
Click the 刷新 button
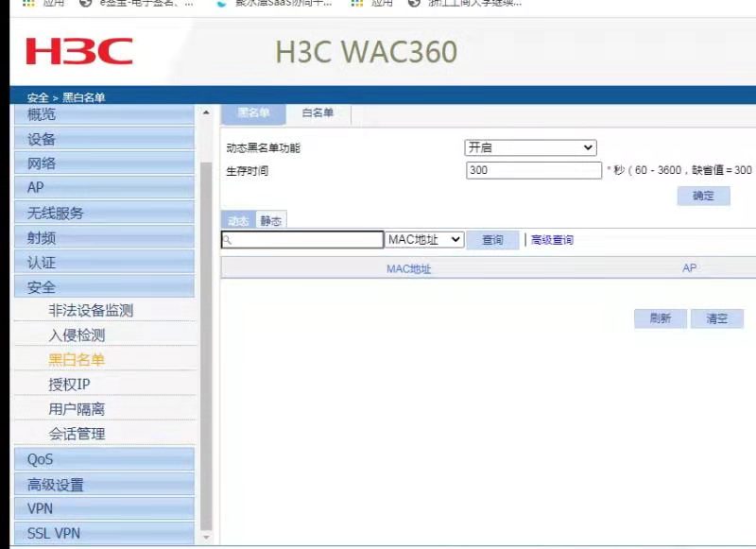click(x=661, y=318)
